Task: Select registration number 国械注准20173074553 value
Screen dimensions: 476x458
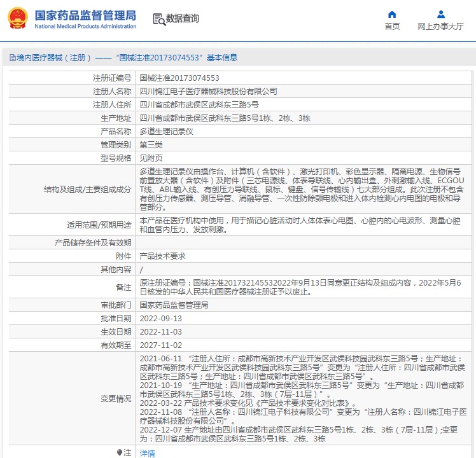Action: click(x=179, y=78)
